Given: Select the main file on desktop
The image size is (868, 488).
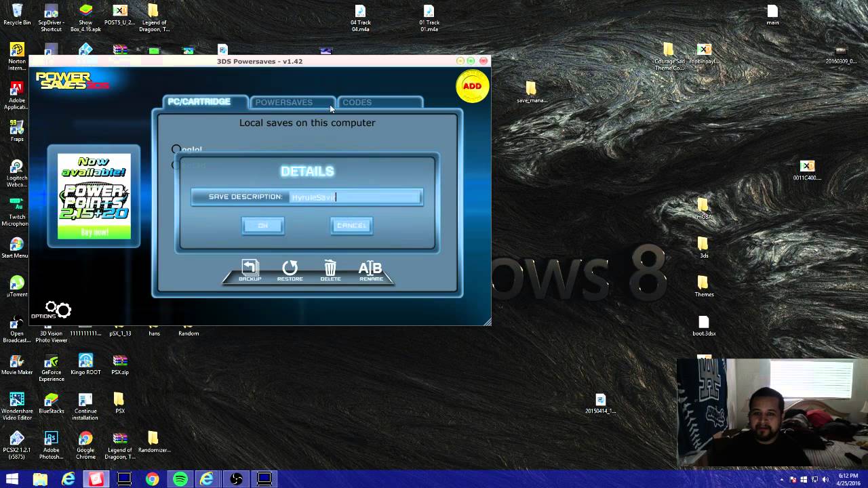Looking at the screenshot, I should (x=772, y=14).
